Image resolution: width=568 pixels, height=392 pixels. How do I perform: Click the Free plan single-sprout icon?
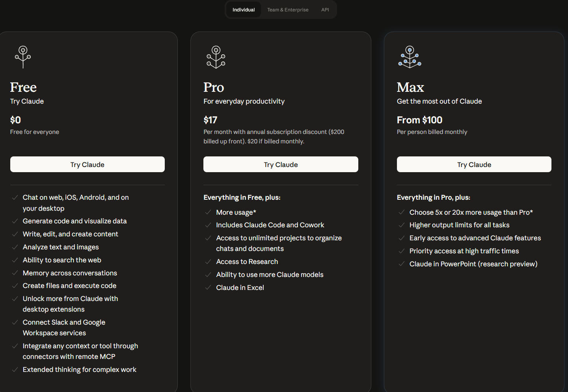click(23, 57)
